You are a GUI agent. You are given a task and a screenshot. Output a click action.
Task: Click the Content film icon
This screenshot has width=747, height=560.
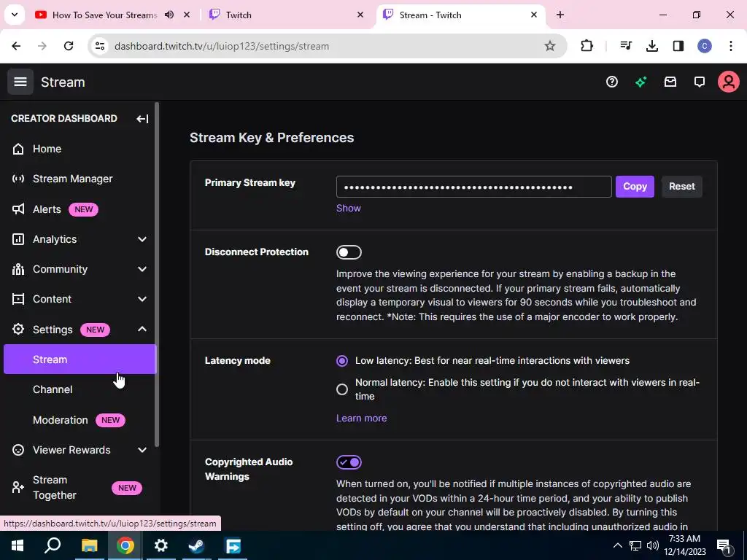(18, 299)
